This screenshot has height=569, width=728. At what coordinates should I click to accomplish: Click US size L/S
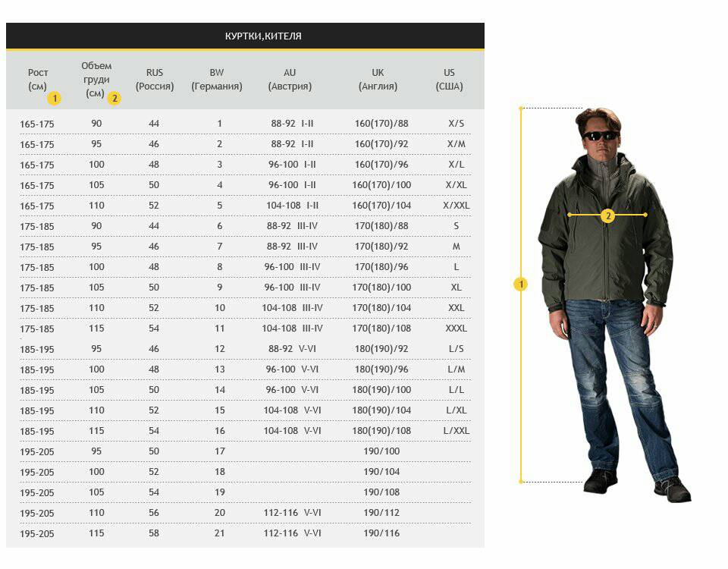tap(456, 349)
